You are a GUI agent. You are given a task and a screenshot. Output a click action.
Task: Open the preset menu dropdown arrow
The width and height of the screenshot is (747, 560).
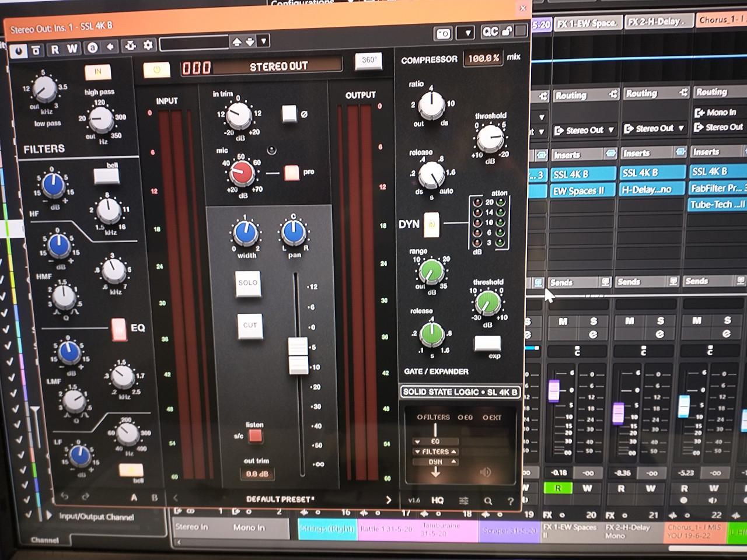tap(263, 40)
